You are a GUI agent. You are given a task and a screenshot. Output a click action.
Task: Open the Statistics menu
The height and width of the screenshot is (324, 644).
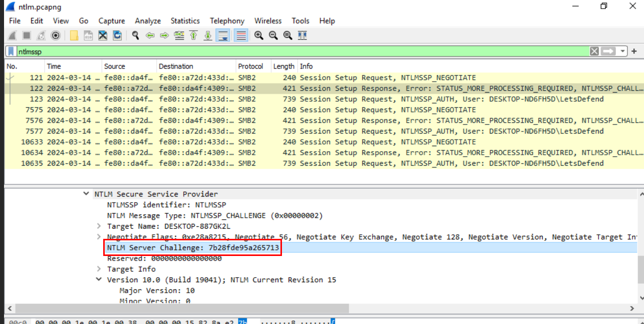pyautogui.click(x=185, y=21)
